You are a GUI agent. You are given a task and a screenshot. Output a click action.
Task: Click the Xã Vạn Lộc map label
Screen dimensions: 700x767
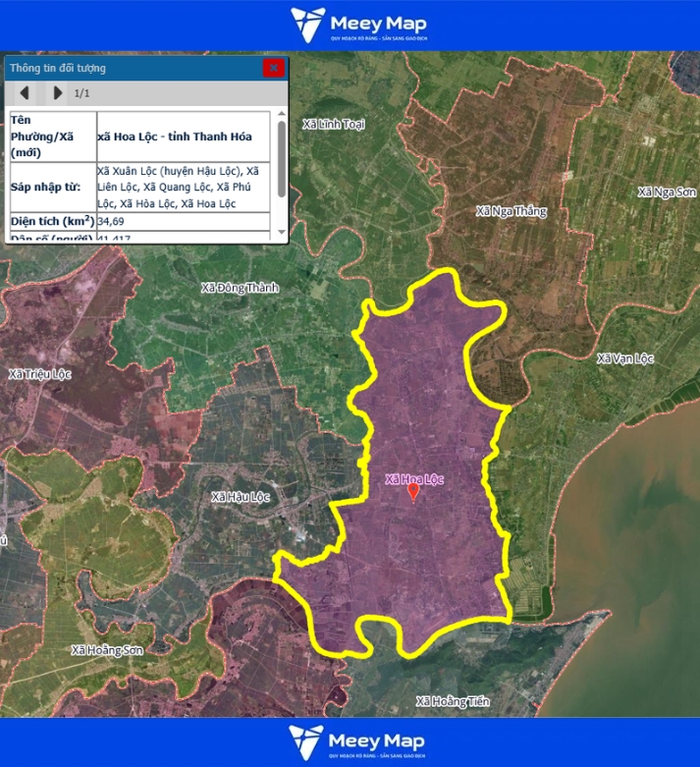pyautogui.click(x=624, y=358)
